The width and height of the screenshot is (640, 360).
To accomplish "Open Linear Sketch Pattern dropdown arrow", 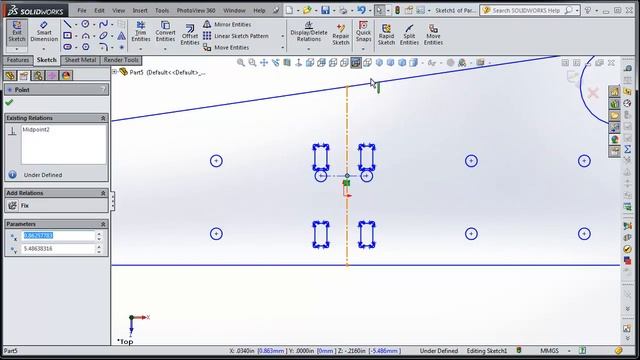I will coord(282,36).
